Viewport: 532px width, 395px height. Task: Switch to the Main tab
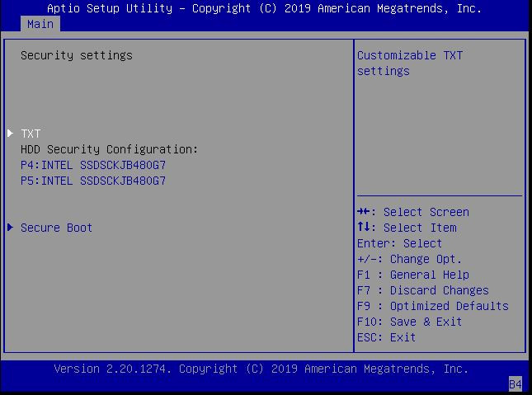coord(40,24)
